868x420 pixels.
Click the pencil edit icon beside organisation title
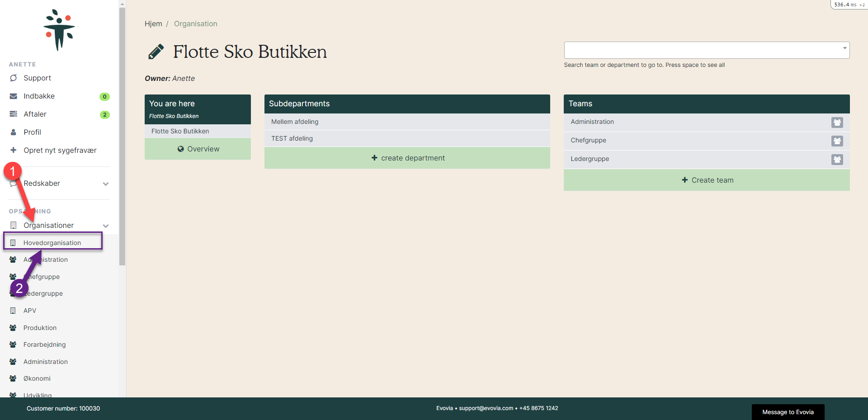(x=156, y=52)
